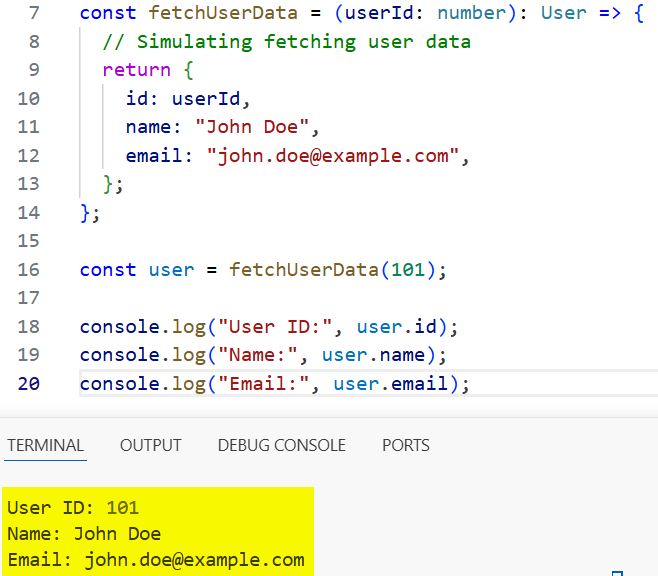The image size is (658, 576).
Task: Click "id: userId," on line 10
Action: click(188, 99)
